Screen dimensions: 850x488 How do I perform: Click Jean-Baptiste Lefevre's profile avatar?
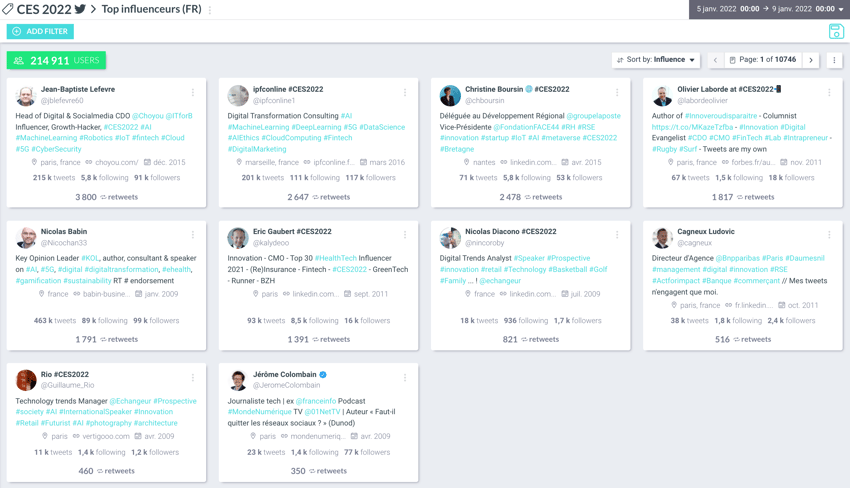point(26,95)
